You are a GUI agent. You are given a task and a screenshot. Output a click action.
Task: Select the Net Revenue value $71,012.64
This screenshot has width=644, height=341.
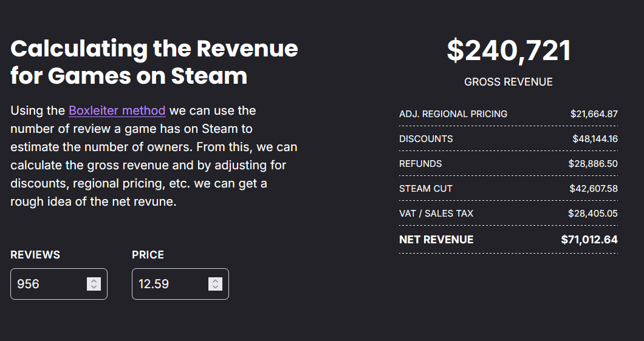589,240
